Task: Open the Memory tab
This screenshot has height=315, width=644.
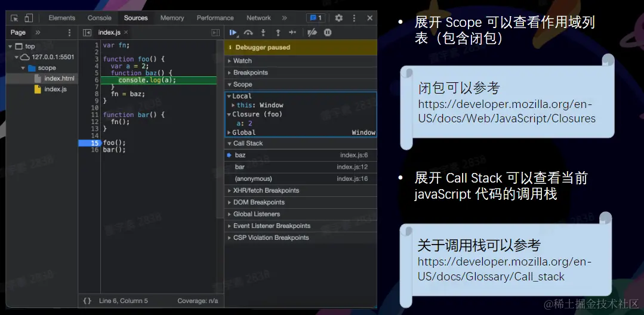Action: pos(172,18)
